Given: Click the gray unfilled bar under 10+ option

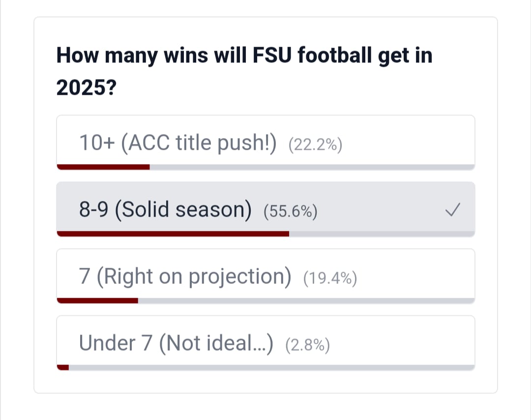Looking at the screenshot, I should tap(312, 167).
